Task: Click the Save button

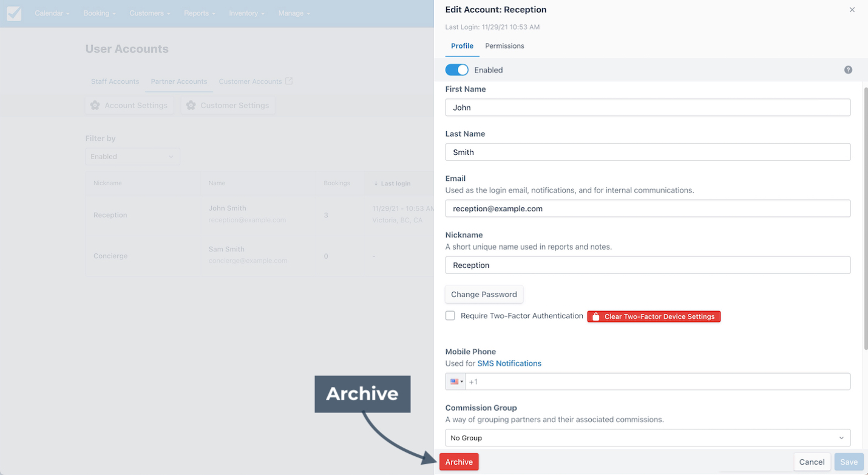Action: (x=849, y=462)
